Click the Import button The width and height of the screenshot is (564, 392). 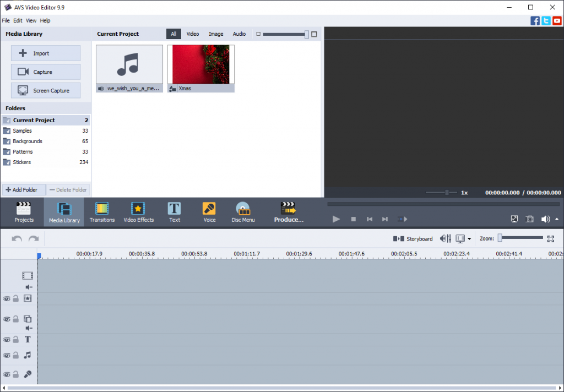(46, 53)
